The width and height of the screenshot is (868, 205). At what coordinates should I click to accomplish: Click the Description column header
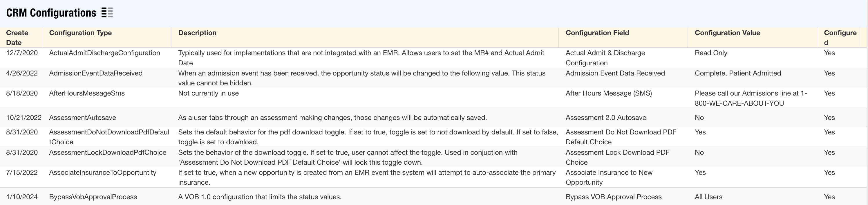tap(197, 33)
